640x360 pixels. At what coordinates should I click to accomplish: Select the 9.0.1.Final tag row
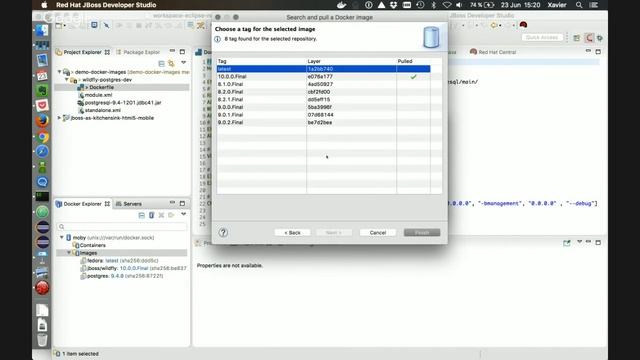[323, 115]
